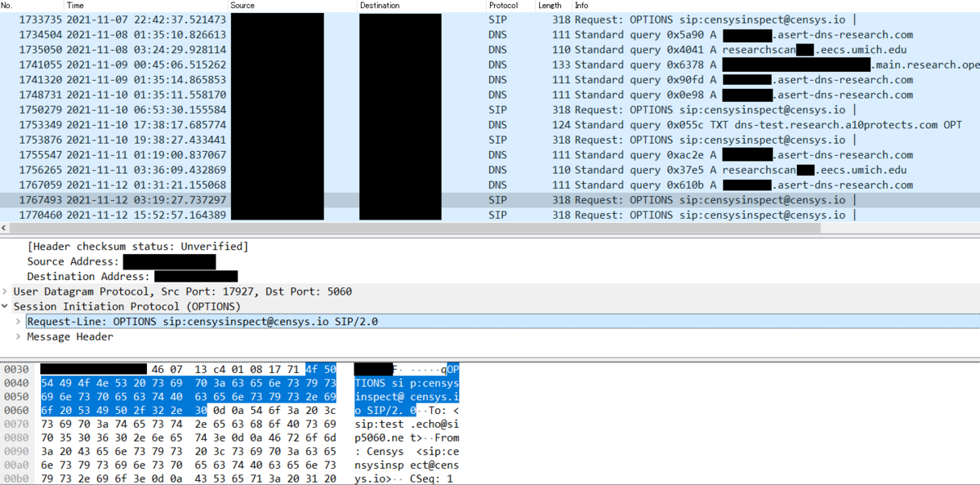Select the Header checksum status: Unverified line
Viewport: 980px width, 485px height.
click(138, 246)
